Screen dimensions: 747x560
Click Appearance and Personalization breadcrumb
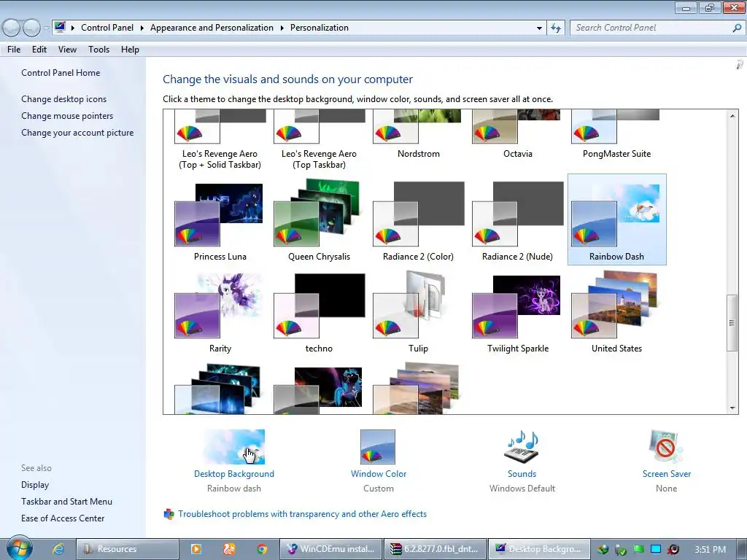point(212,28)
